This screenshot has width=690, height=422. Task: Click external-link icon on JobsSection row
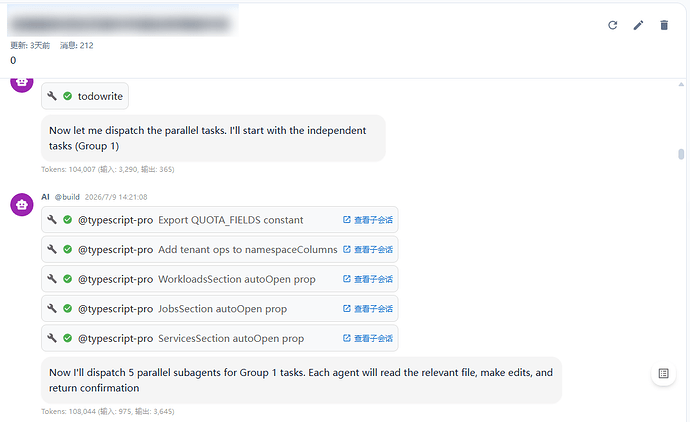[x=347, y=308]
